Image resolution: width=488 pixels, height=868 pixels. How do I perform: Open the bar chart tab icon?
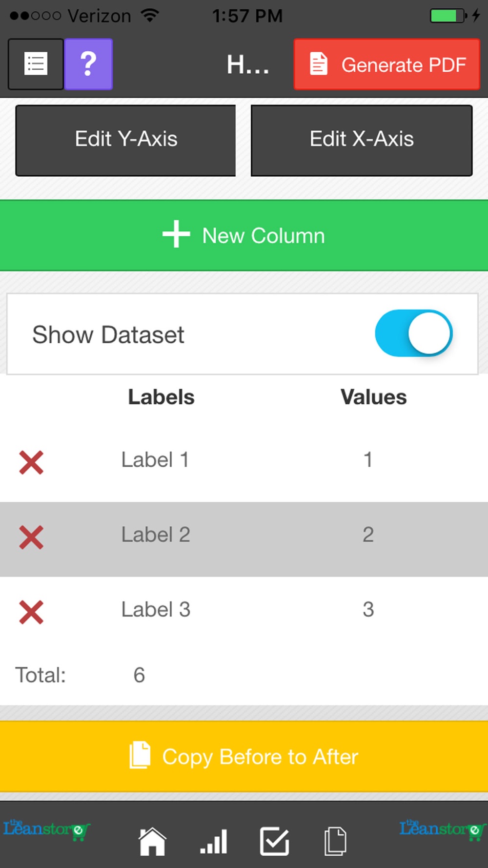214,841
